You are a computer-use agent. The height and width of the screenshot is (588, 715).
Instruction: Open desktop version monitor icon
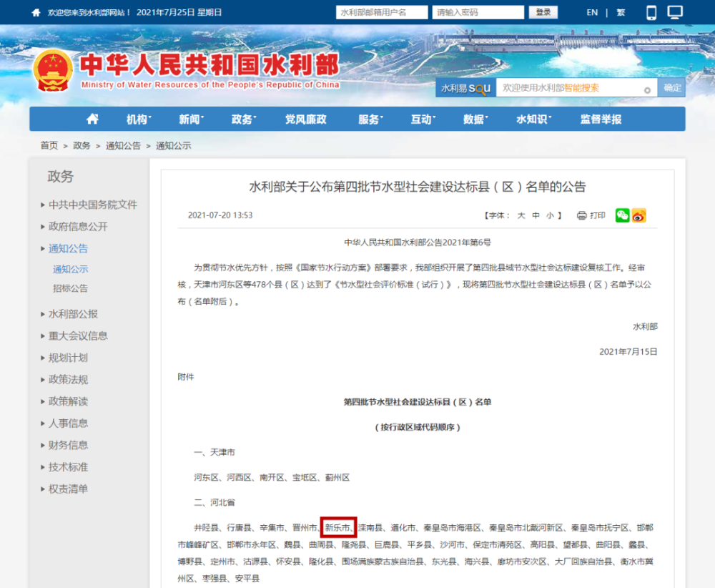point(675,12)
